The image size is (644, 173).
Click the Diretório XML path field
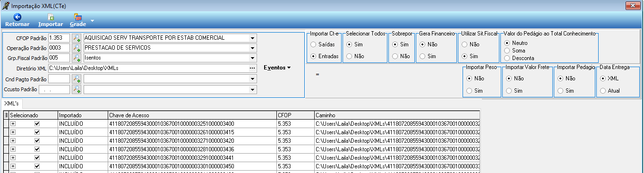148,68
